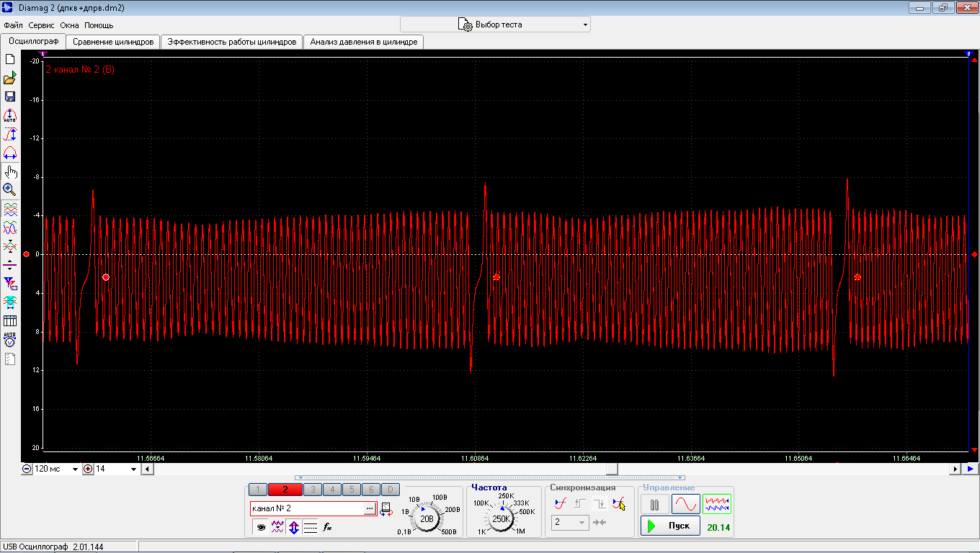Switch to Анализ давления в цилиндре tab
This screenshot has height=553, width=980.
coord(364,42)
